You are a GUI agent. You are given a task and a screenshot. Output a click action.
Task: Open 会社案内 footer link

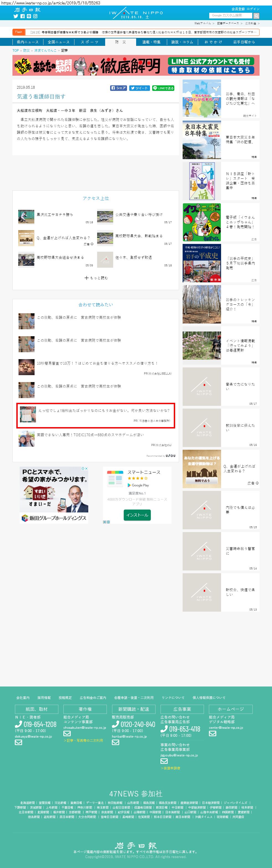pyautogui.click(x=23, y=698)
